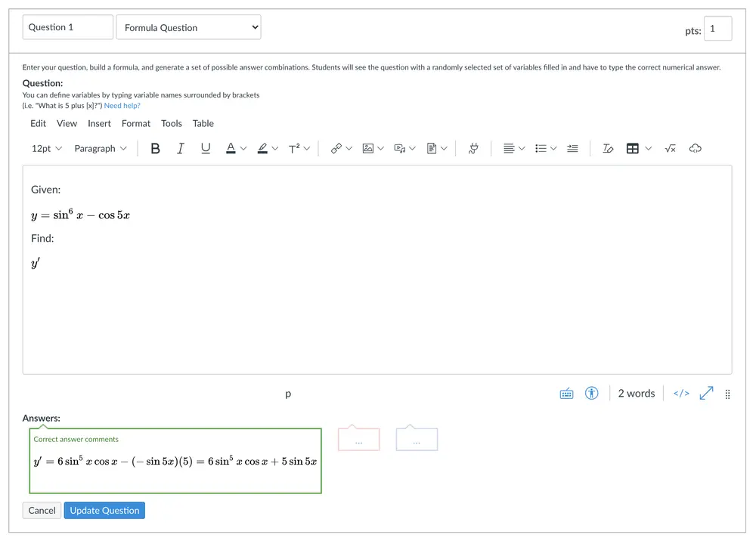This screenshot has width=756, height=544.
Task: Click the superscript T² icon
Action: [294, 148]
